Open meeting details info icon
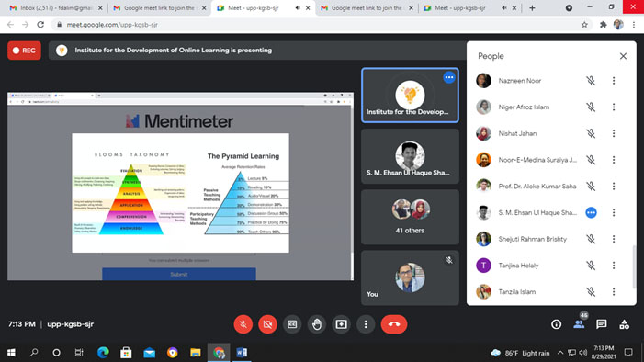Screen dimensions: 644x362 (x=556, y=324)
